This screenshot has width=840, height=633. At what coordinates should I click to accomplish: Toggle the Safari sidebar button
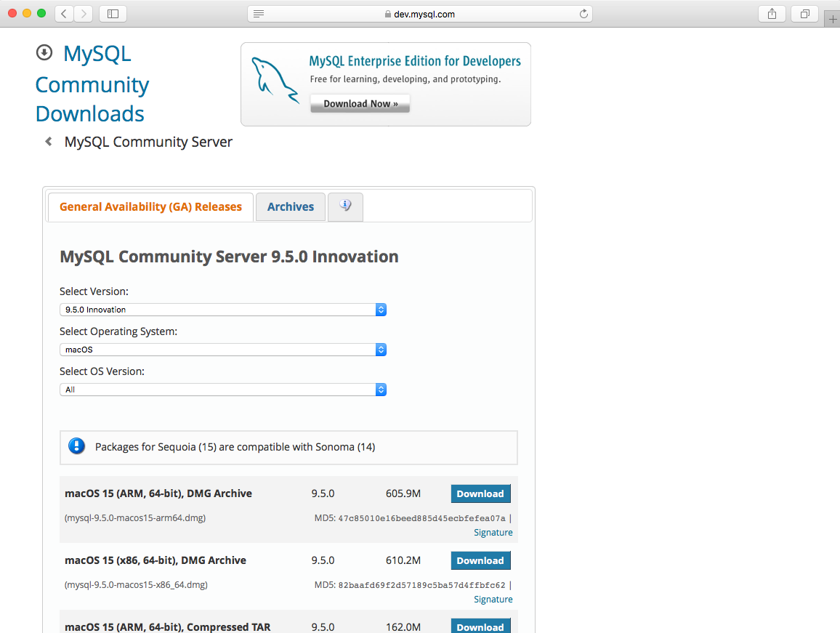[113, 14]
